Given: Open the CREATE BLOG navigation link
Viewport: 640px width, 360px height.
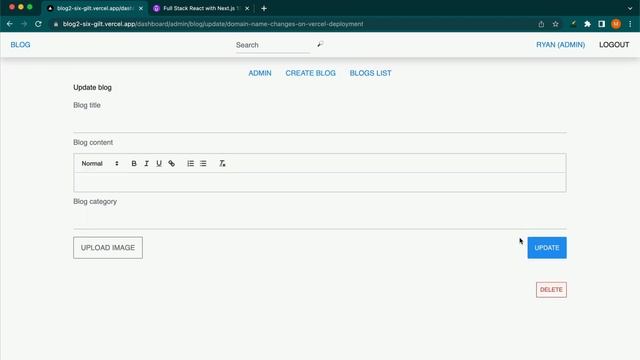Looking at the screenshot, I should (x=311, y=73).
